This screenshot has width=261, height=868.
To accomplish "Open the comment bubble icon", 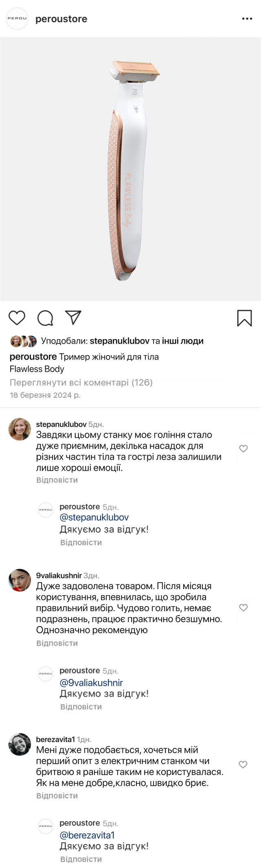I will click(45, 318).
